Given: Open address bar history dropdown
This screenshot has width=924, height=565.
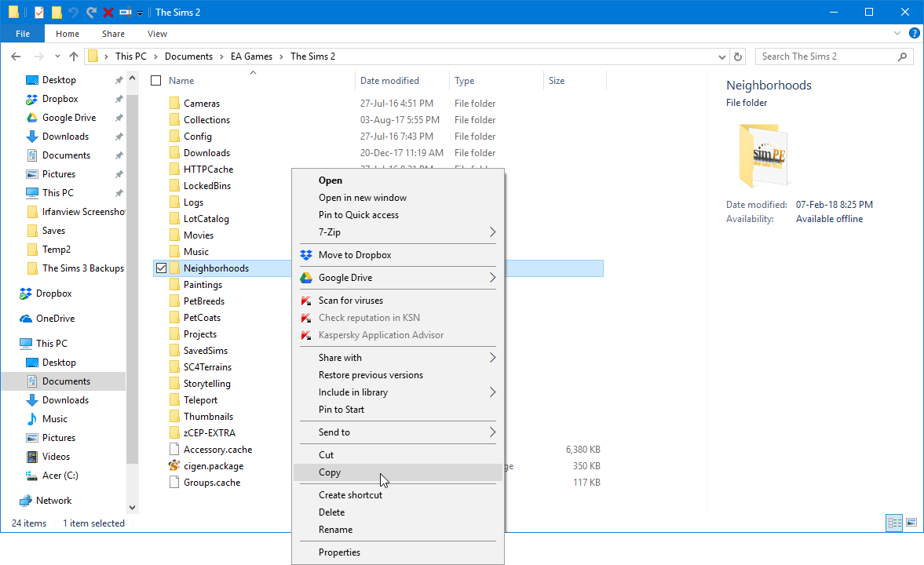Looking at the screenshot, I should click(722, 56).
